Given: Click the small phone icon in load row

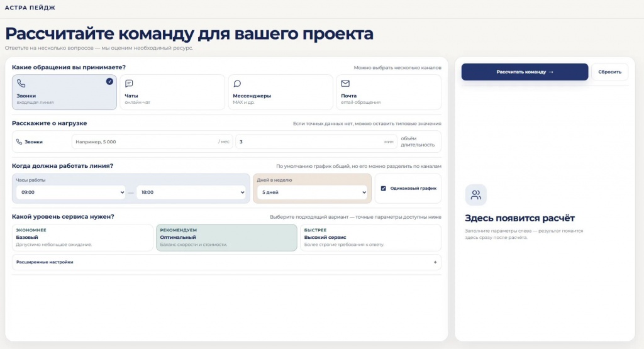Looking at the screenshot, I should coord(19,141).
